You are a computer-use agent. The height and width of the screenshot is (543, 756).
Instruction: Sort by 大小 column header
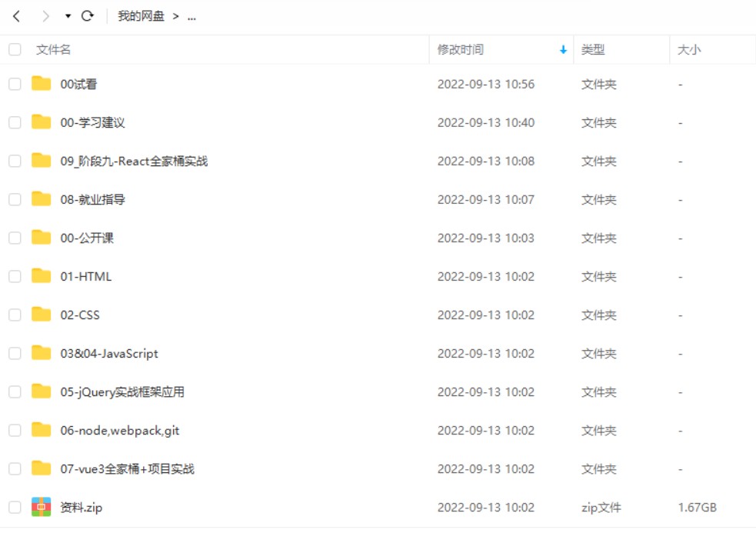pyautogui.click(x=689, y=49)
